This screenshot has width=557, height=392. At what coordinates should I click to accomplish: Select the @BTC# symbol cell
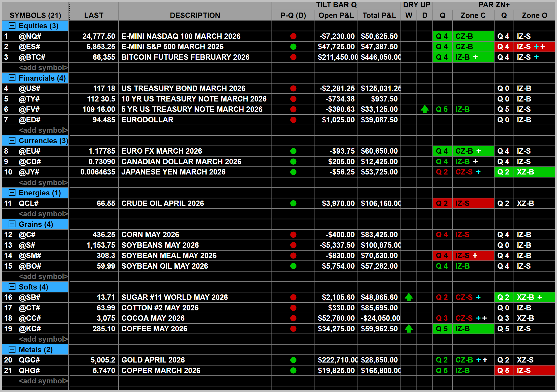pyautogui.click(x=35, y=57)
